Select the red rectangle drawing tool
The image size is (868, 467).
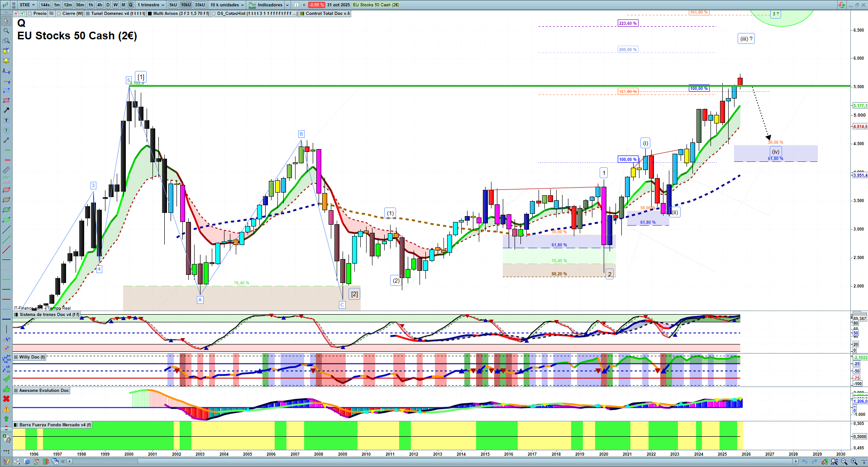[x=6, y=100]
